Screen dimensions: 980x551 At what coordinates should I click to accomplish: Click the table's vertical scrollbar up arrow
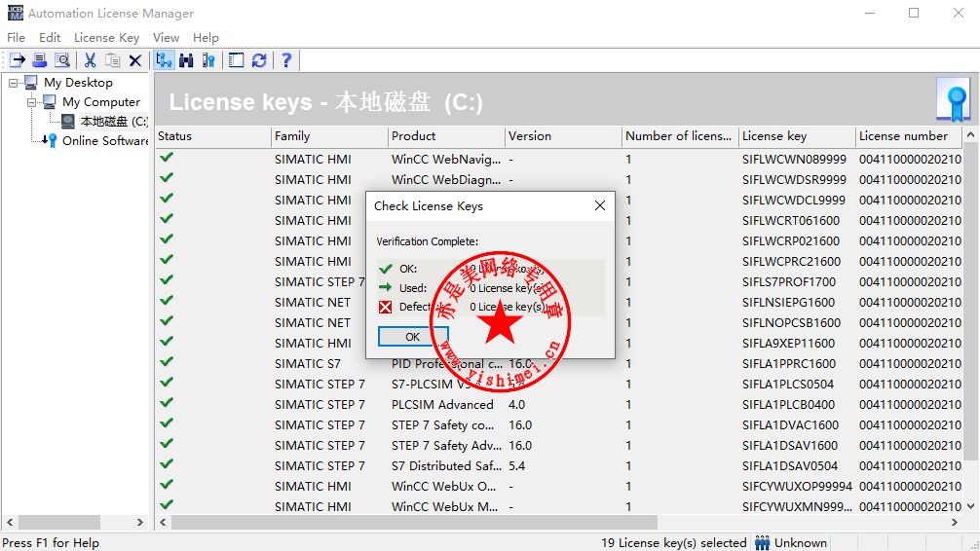(970, 134)
